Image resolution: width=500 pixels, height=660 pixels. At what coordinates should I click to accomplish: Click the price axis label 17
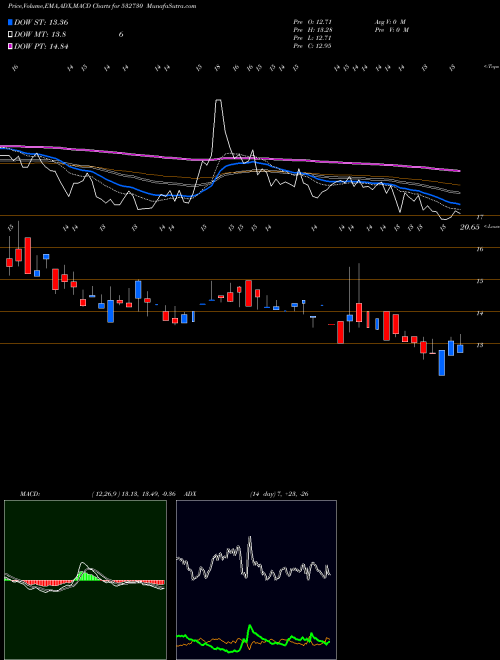click(479, 217)
